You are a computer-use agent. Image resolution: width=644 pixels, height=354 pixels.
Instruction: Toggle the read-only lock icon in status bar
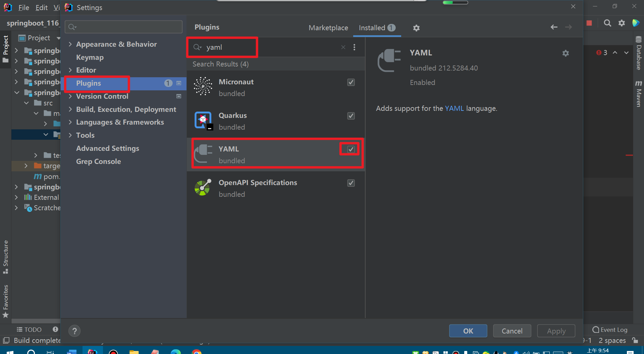click(635, 340)
